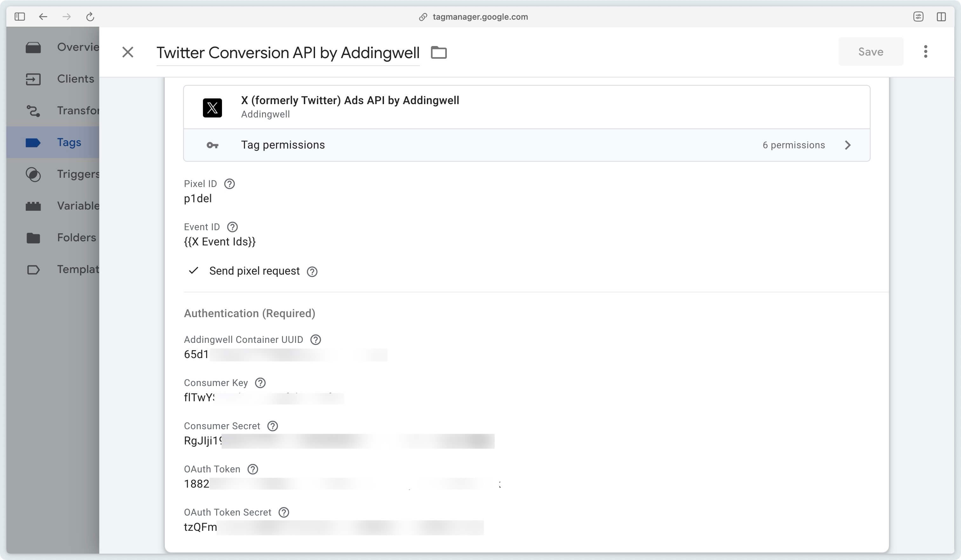Viewport: 961px width, 560px height.
Task: Open the three-dot more actions menu
Action: point(925,51)
